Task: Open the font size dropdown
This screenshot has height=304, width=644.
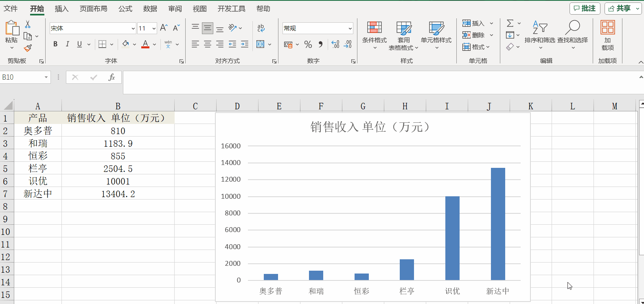Action: click(x=154, y=28)
